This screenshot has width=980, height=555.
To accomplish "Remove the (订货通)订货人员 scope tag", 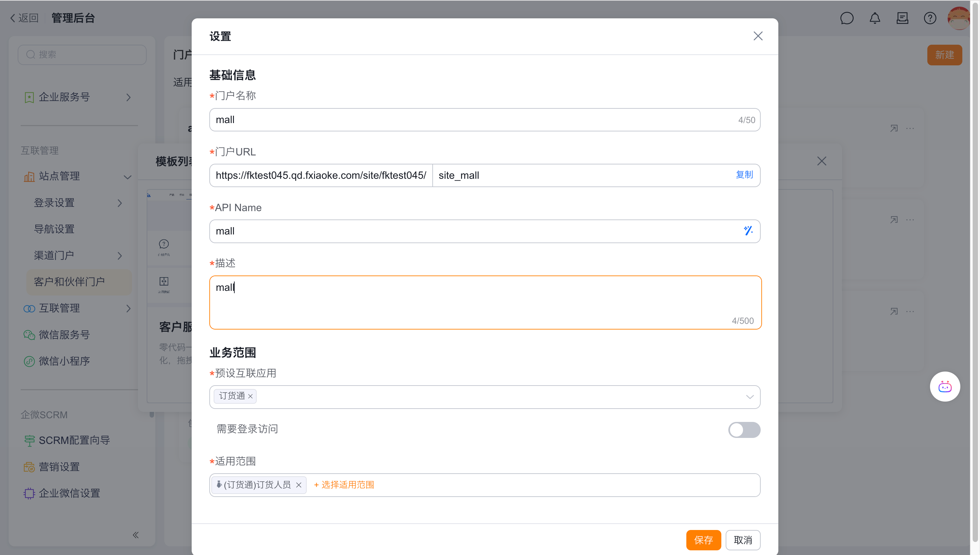I will [x=299, y=485].
